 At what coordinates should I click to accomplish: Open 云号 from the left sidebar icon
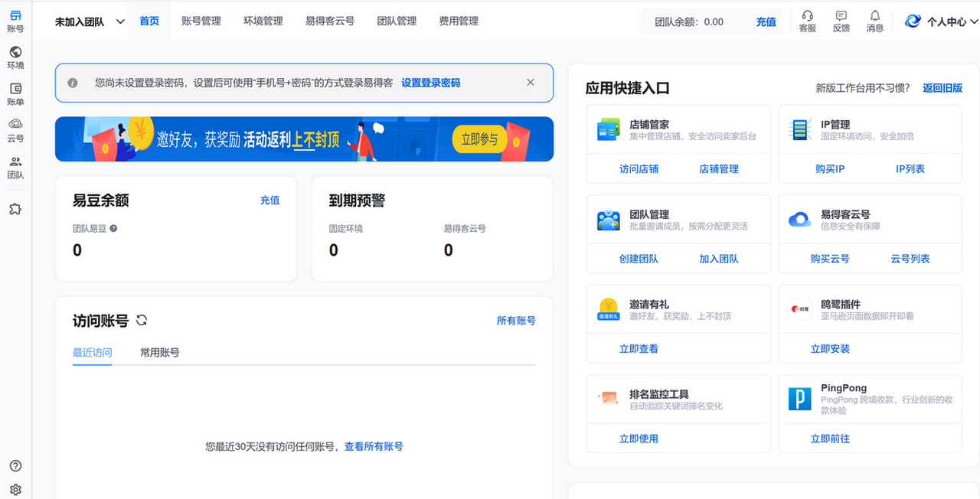(15, 129)
